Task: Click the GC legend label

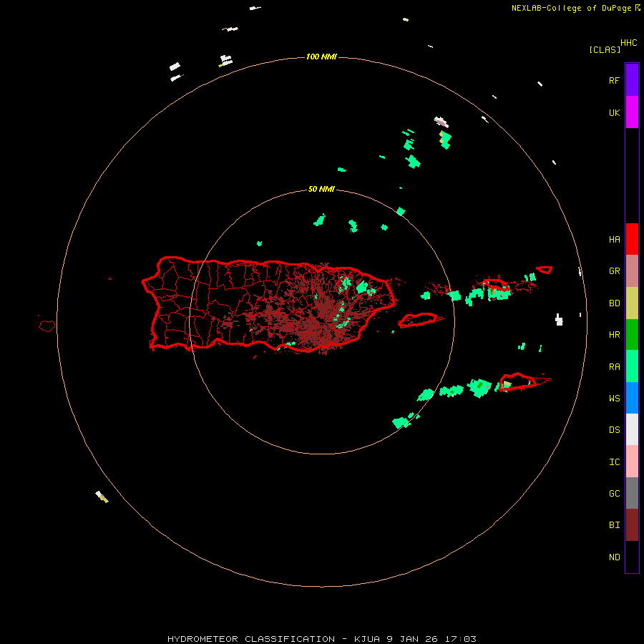Action: coord(614,494)
